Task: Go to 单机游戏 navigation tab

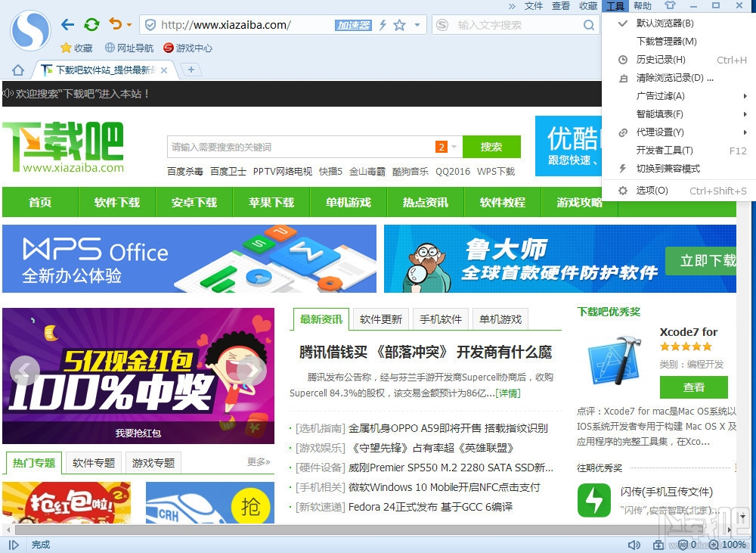Action: coord(348,202)
